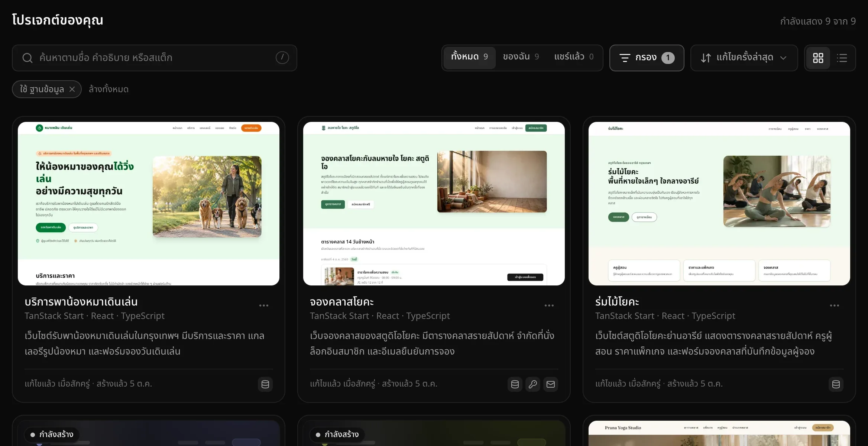Click the sort arrows icon
The height and width of the screenshot is (446, 868).
pos(706,58)
